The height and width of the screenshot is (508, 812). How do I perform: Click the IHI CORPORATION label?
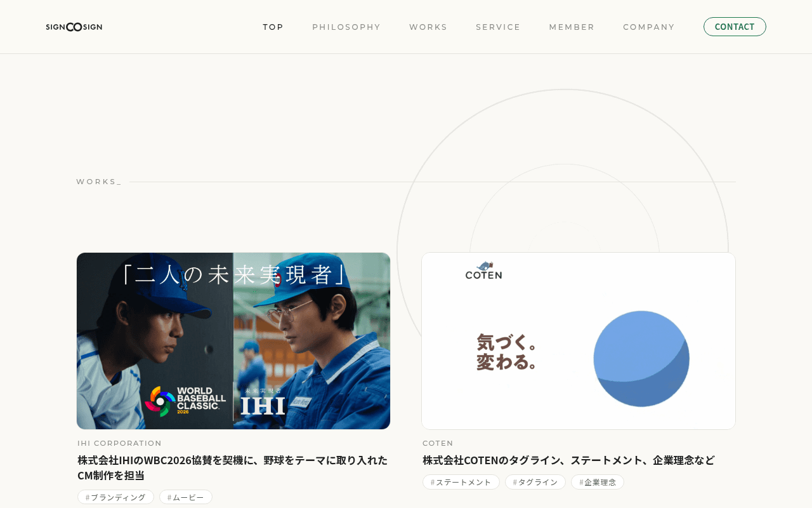pyautogui.click(x=119, y=443)
